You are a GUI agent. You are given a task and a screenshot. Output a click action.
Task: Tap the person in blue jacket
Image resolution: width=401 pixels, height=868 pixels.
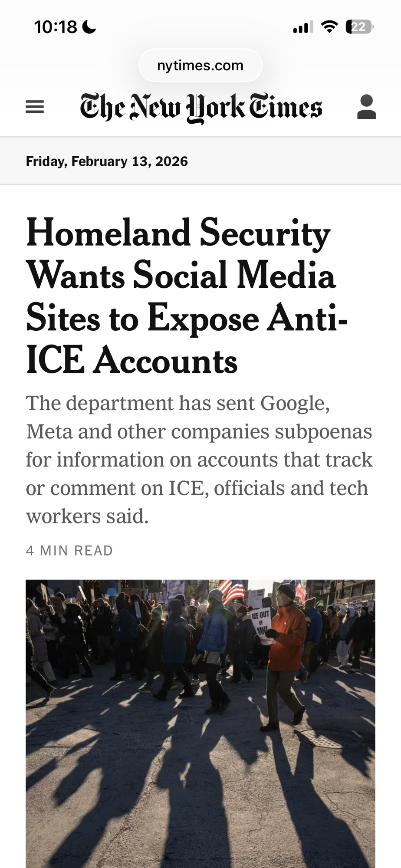[215, 634]
